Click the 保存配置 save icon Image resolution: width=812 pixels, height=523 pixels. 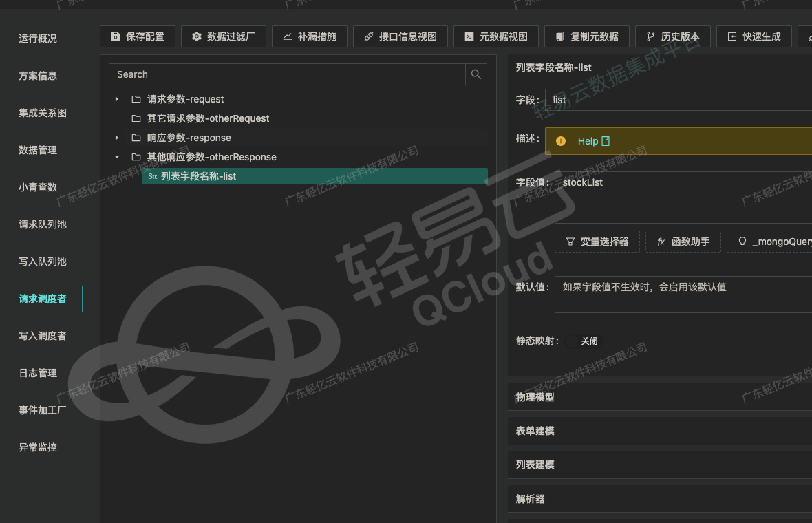[116, 36]
